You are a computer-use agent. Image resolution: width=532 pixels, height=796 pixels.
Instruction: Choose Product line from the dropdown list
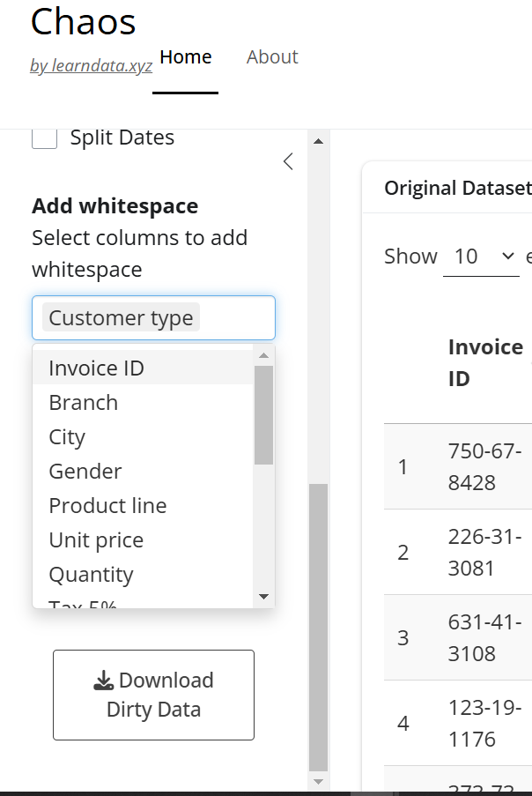coord(143,506)
